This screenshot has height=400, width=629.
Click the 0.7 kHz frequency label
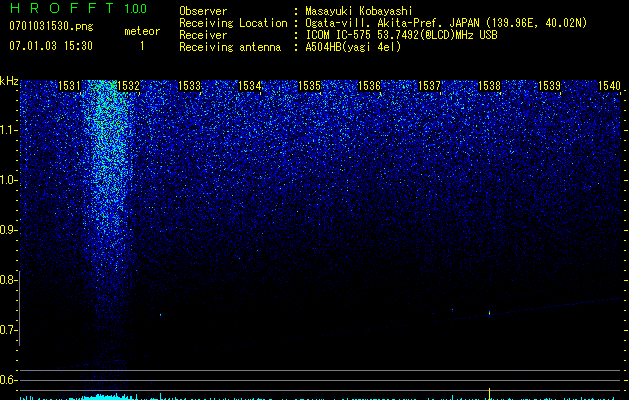tap(8, 330)
